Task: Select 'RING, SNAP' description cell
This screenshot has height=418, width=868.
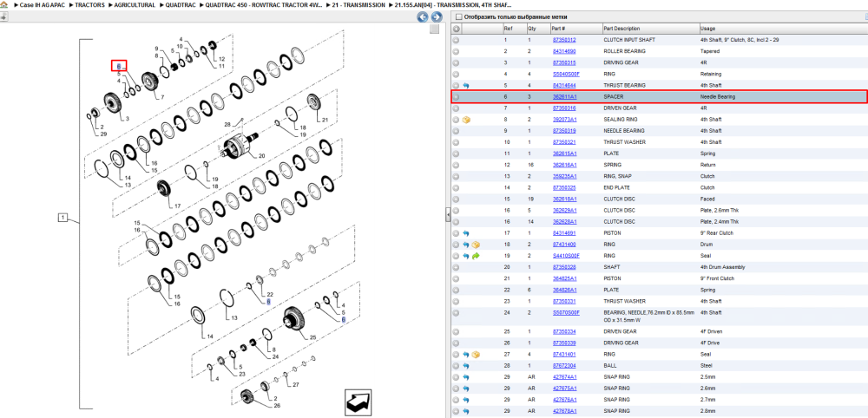Action: pos(616,176)
